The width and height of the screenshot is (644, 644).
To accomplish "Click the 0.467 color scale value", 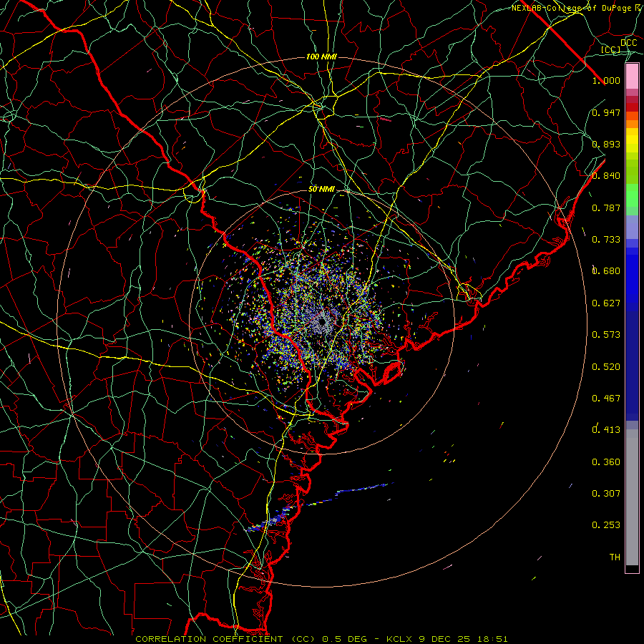I will tap(606, 399).
